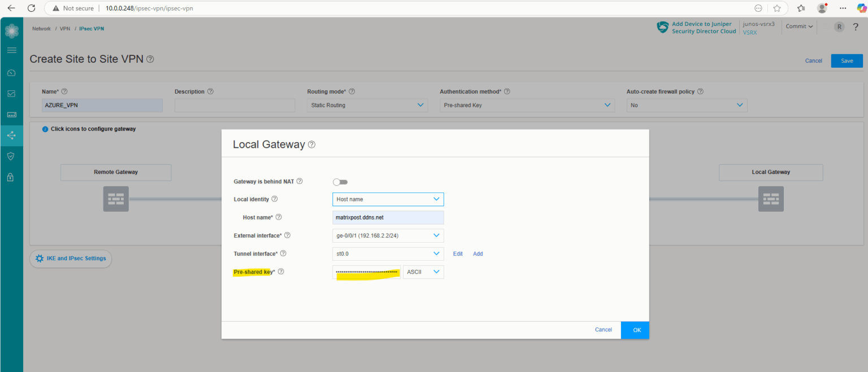
Task: Click the Host name input field
Action: (x=388, y=217)
